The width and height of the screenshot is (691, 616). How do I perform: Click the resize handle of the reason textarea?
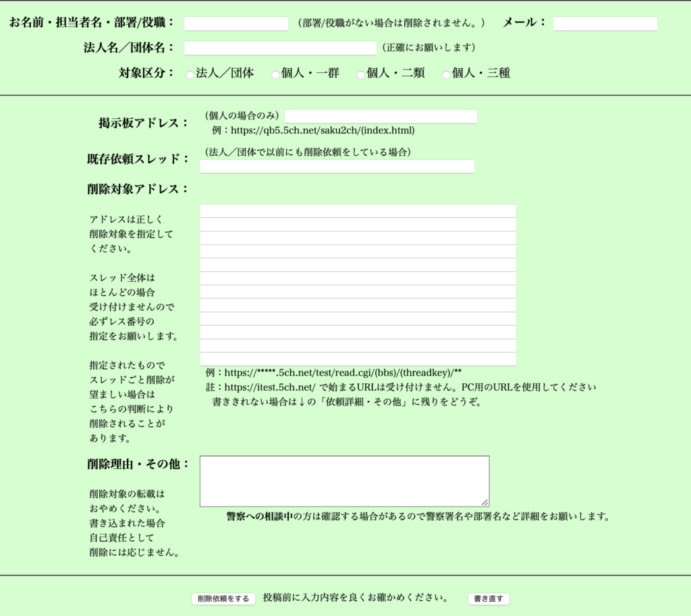tap(487, 503)
